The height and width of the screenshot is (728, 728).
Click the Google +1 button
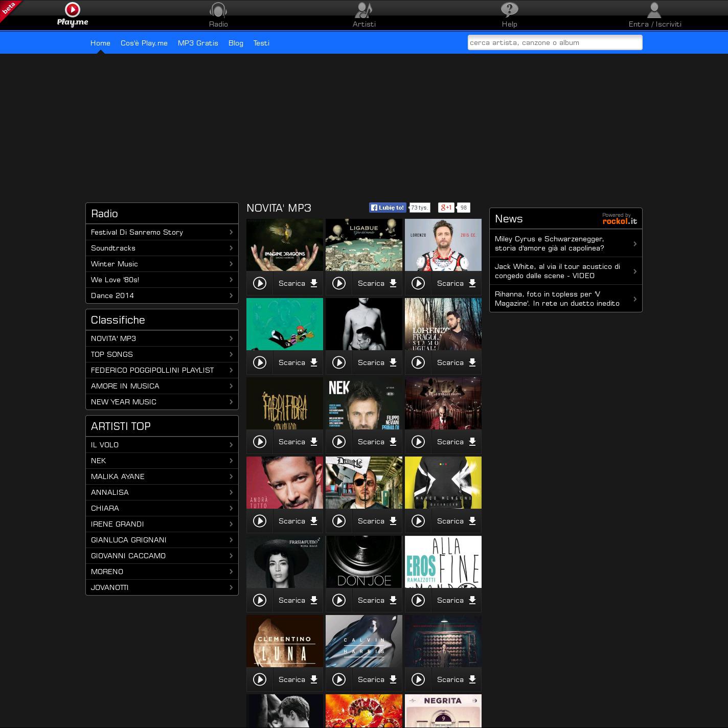tap(446, 208)
